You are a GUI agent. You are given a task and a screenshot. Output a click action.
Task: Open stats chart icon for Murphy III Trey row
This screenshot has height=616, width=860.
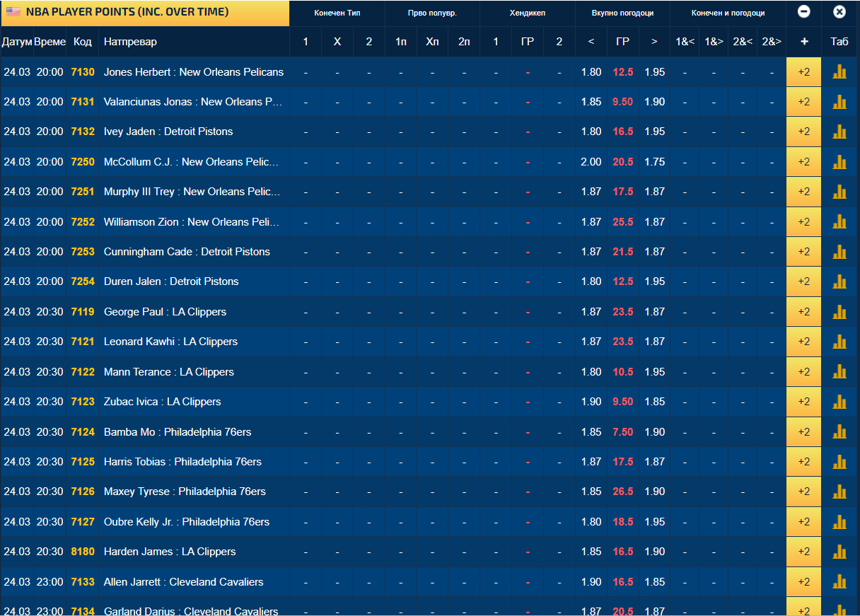click(x=839, y=192)
